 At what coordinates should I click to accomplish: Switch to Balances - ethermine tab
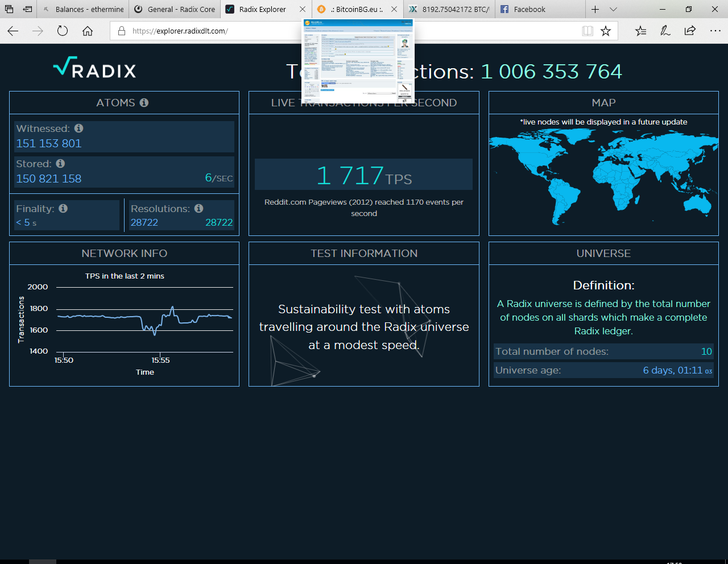tap(83, 9)
